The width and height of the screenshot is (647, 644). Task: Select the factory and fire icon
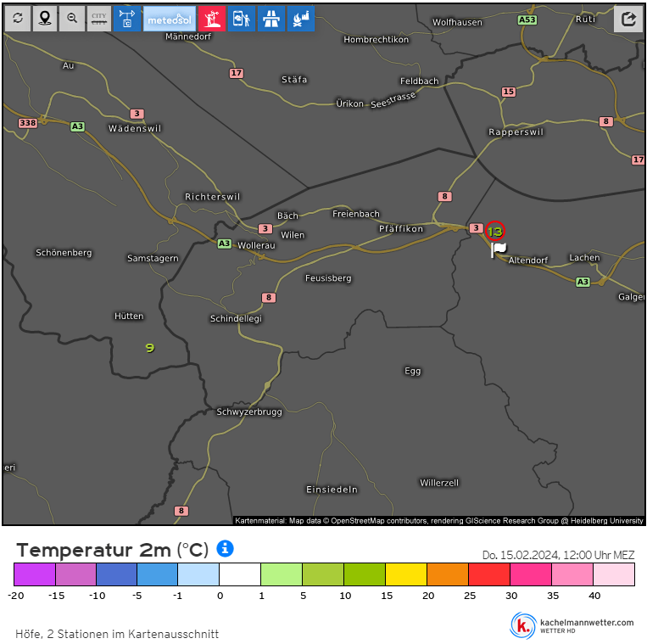(301, 19)
